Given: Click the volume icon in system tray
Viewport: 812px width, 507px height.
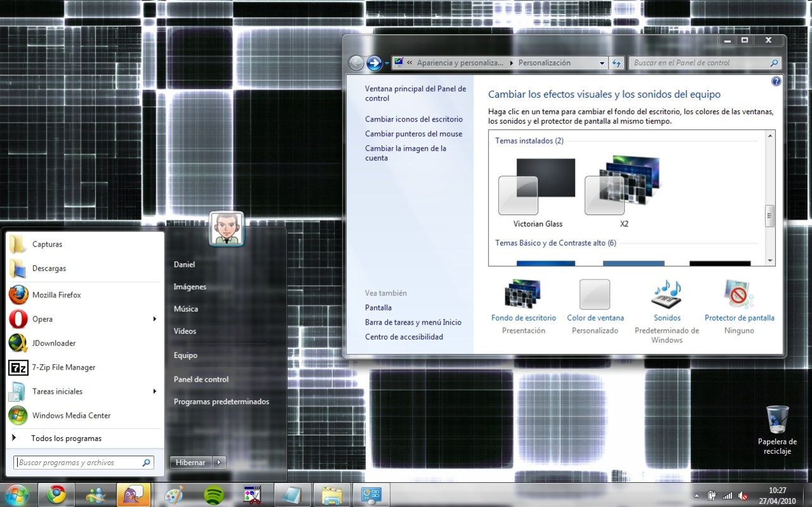Looking at the screenshot, I should coord(743,496).
